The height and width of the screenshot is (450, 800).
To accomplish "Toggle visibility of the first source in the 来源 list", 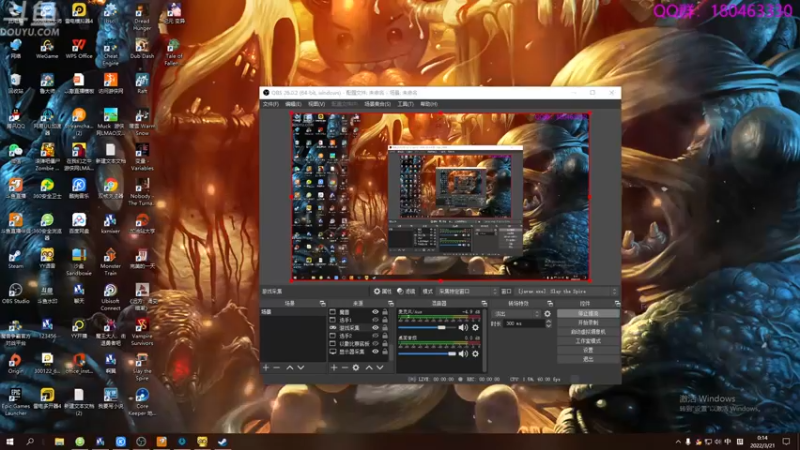I will pyautogui.click(x=375, y=312).
